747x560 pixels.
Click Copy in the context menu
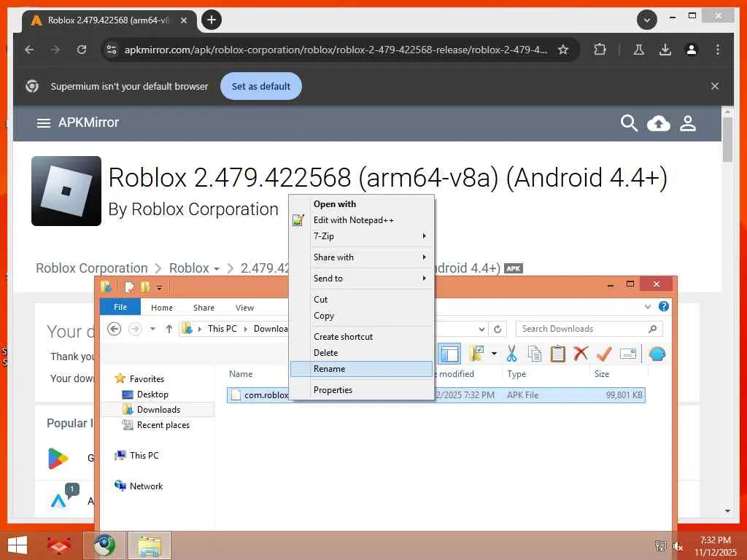point(362,316)
